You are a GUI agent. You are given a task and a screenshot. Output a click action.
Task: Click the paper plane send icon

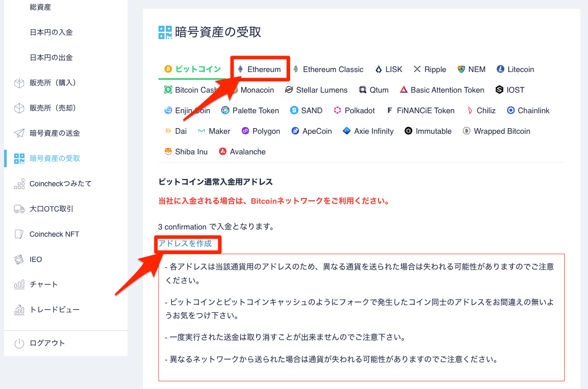[x=19, y=133]
